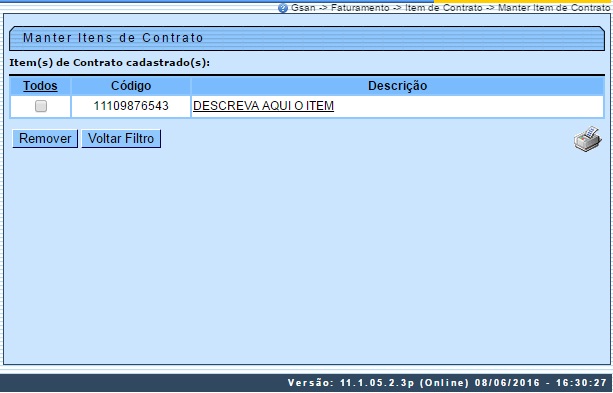Screen dimensions: 613x393
Task: Click the Versão 11.1.05.2.3p status text
Action: (x=351, y=382)
